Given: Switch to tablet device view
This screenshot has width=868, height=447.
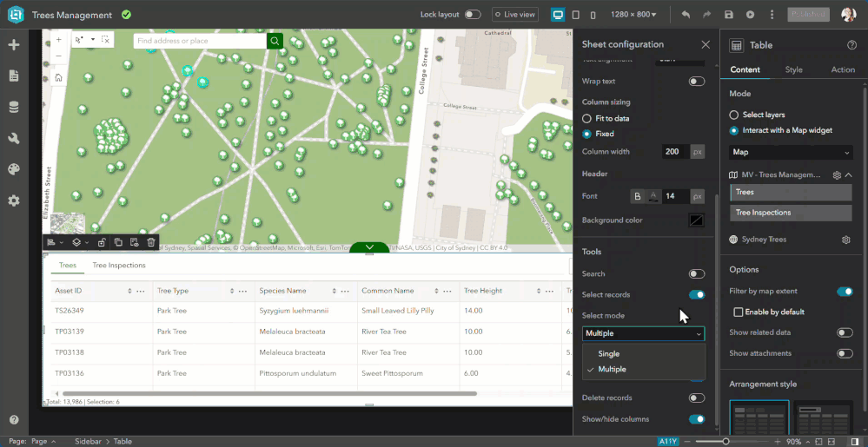Looking at the screenshot, I should pos(576,15).
